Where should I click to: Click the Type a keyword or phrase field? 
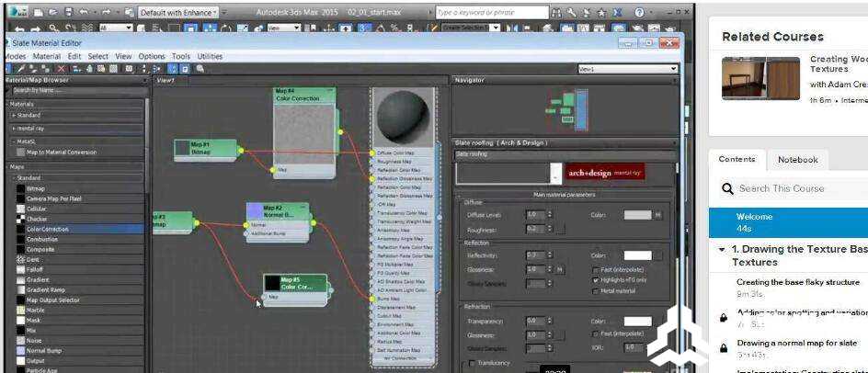click(492, 12)
